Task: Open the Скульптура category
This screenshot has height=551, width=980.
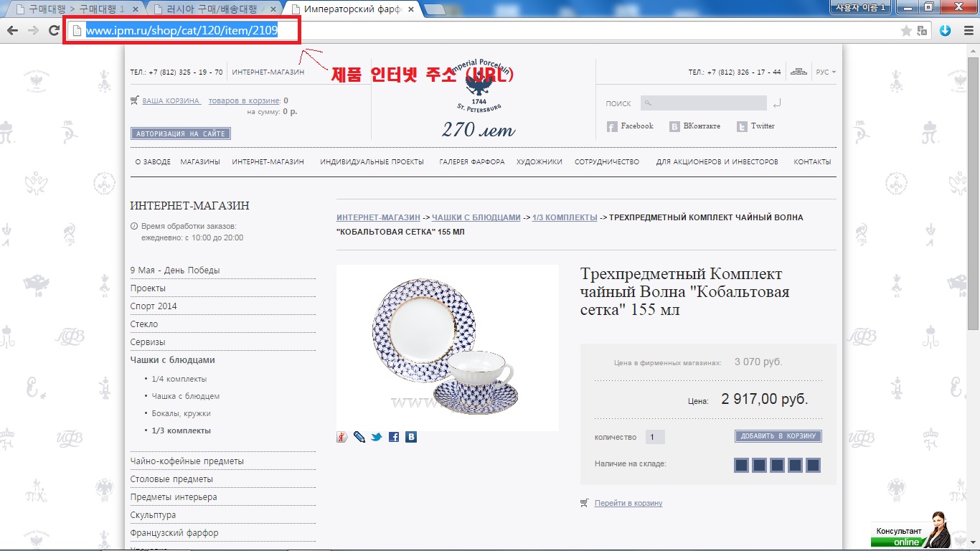Action: (x=154, y=515)
